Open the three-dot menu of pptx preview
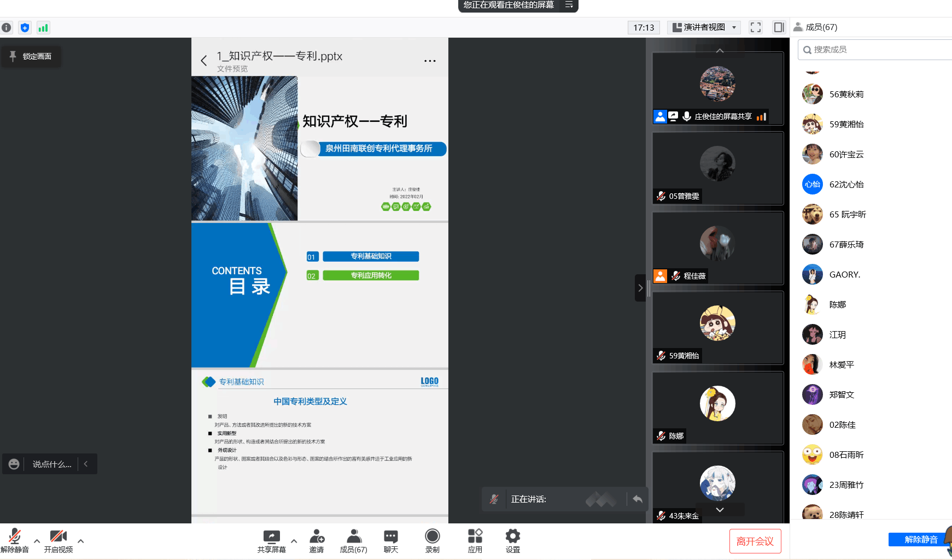Viewport: 952px width, 560px height. pos(430,61)
